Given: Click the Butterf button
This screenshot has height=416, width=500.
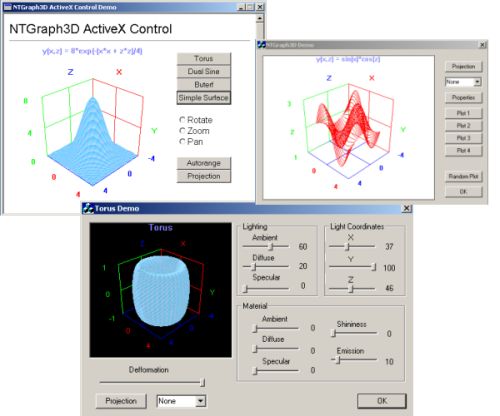Looking at the screenshot, I should pos(204,84).
